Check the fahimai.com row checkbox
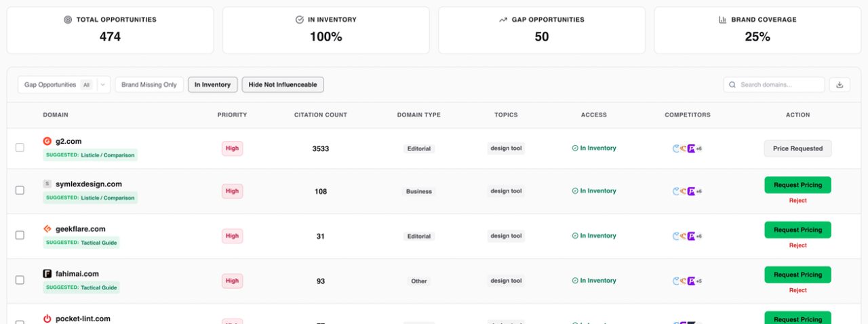The width and height of the screenshot is (868, 324). pos(20,280)
